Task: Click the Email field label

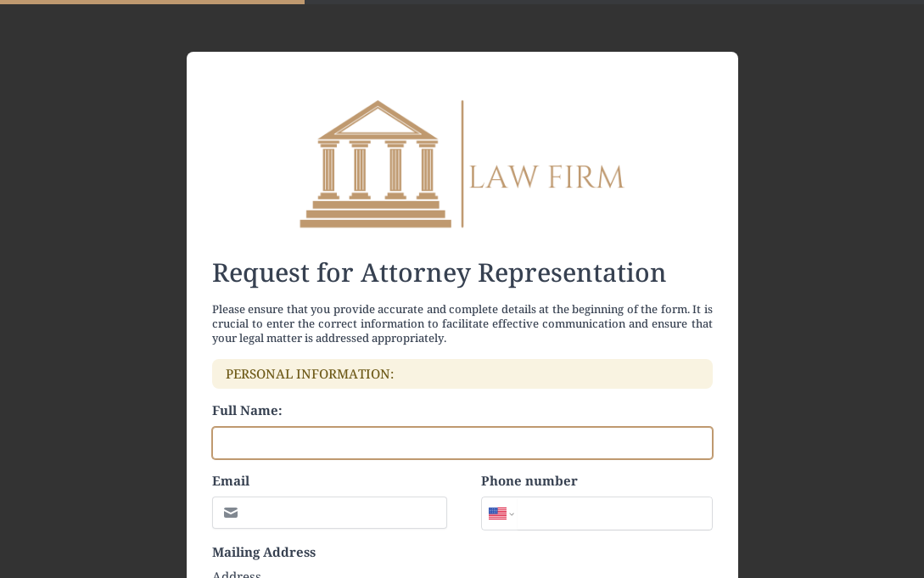Action: point(231,481)
